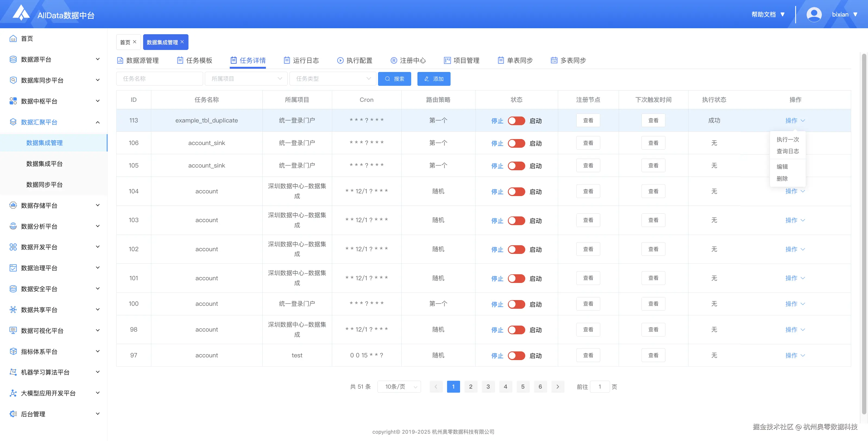
Task: Toggle status switch for task 102
Action: point(516,249)
